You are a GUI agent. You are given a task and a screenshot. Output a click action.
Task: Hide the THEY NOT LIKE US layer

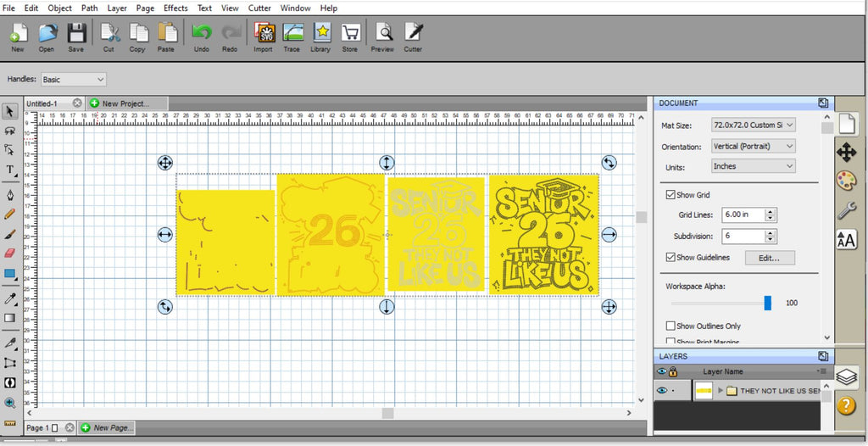point(661,391)
